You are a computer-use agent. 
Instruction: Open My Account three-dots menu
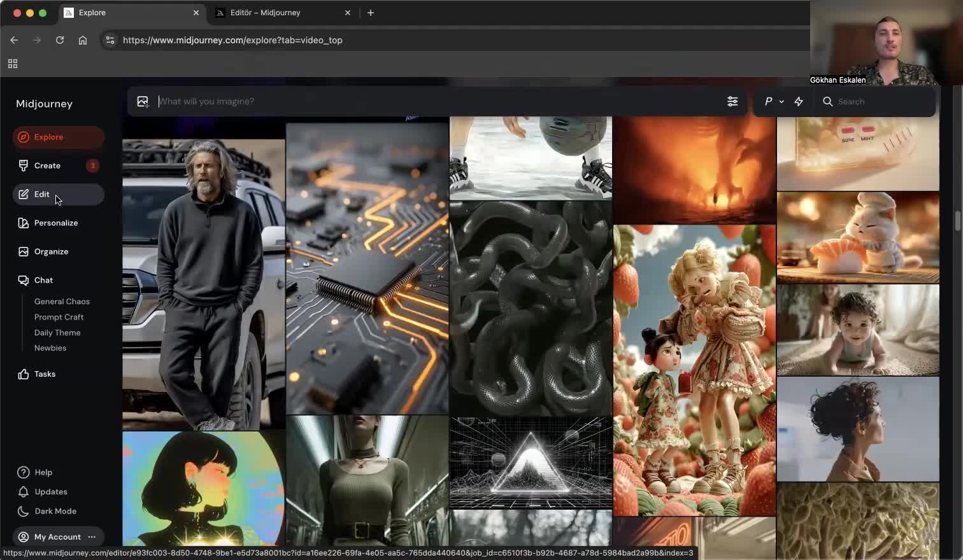coord(92,537)
